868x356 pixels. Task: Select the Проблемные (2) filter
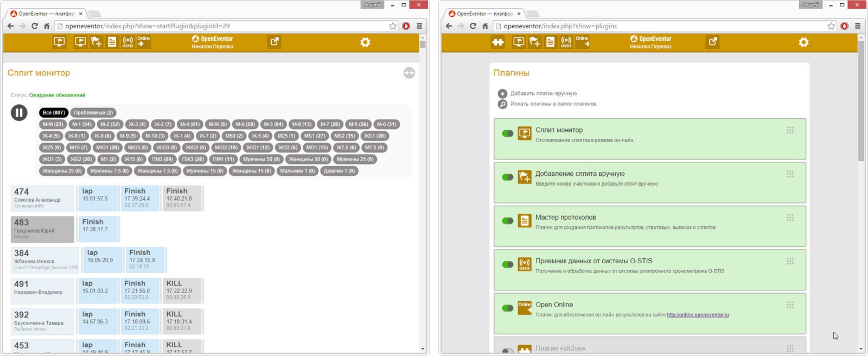[x=93, y=112]
